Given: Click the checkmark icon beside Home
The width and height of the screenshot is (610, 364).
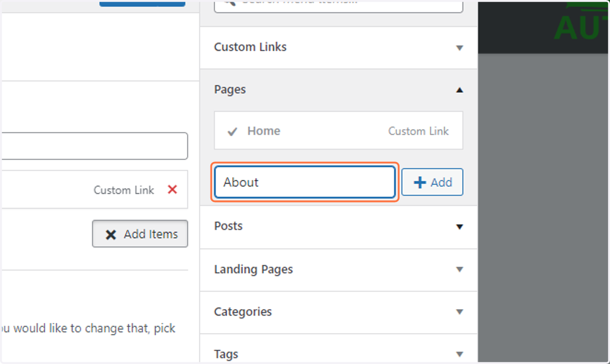Looking at the screenshot, I should tap(232, 131).
